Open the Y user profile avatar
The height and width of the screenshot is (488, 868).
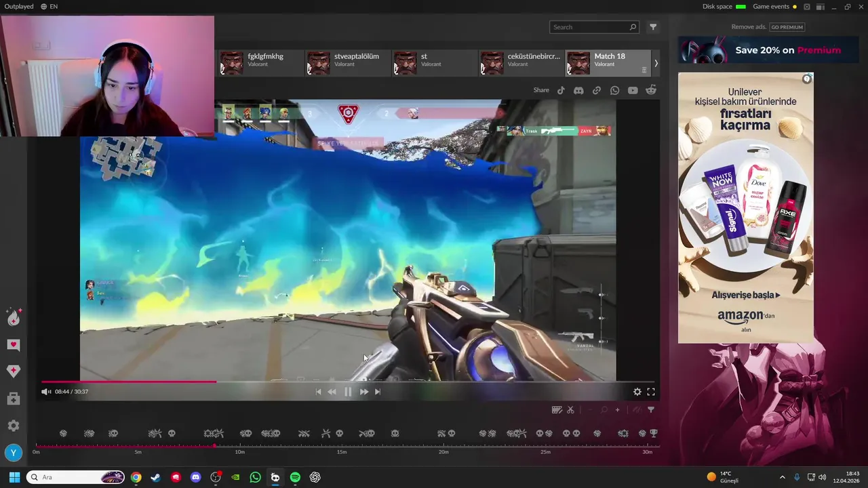coord(14,453)
